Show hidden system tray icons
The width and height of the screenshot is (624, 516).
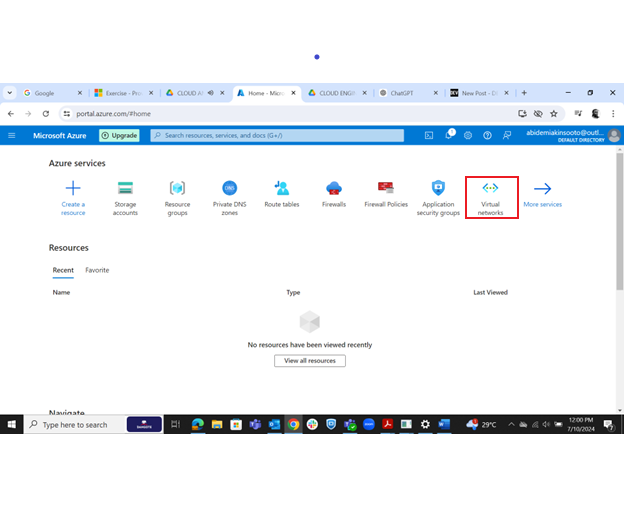pos(511,424)
